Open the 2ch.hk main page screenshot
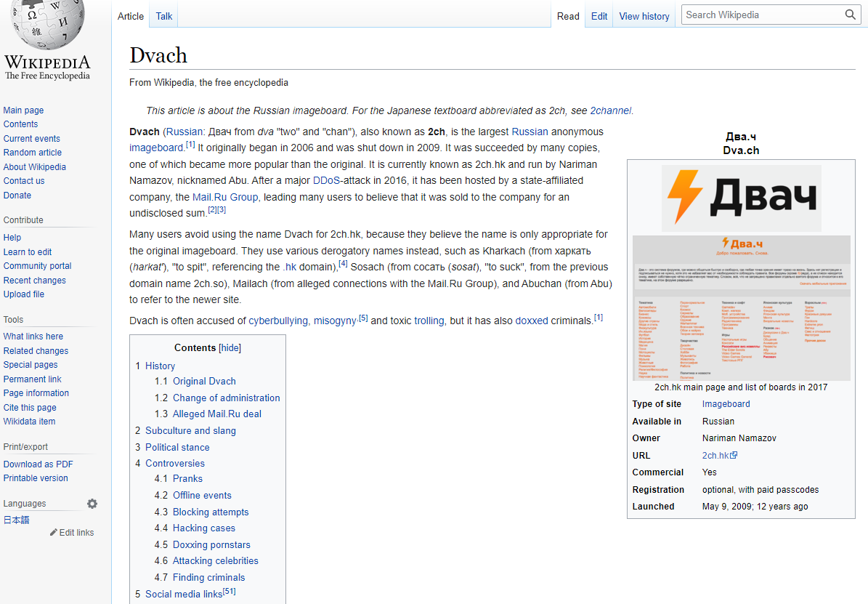This screenshot has height=604, width=868. pos(741,307)
